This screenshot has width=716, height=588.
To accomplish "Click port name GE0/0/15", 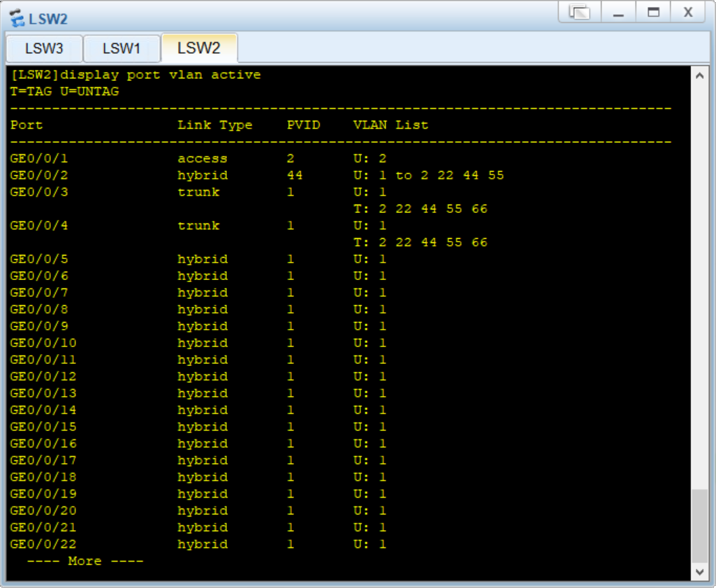I will point(43,427).
